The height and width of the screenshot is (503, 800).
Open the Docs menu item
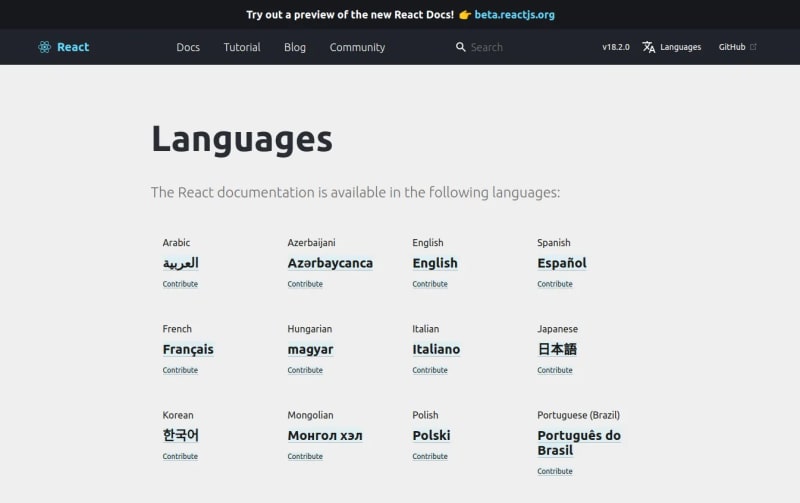[188, 47]
